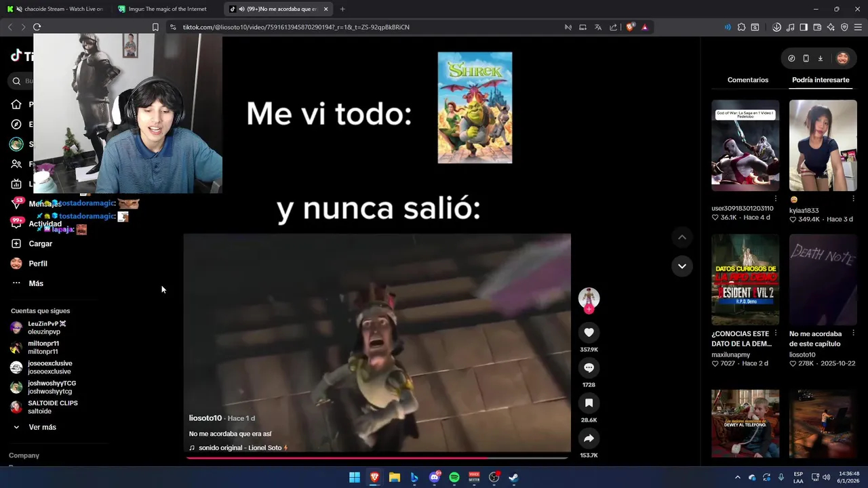The height and width of the screenshot is (488, 868).
Task: Open Spotify from the taskbar
Action: (454, 477)
